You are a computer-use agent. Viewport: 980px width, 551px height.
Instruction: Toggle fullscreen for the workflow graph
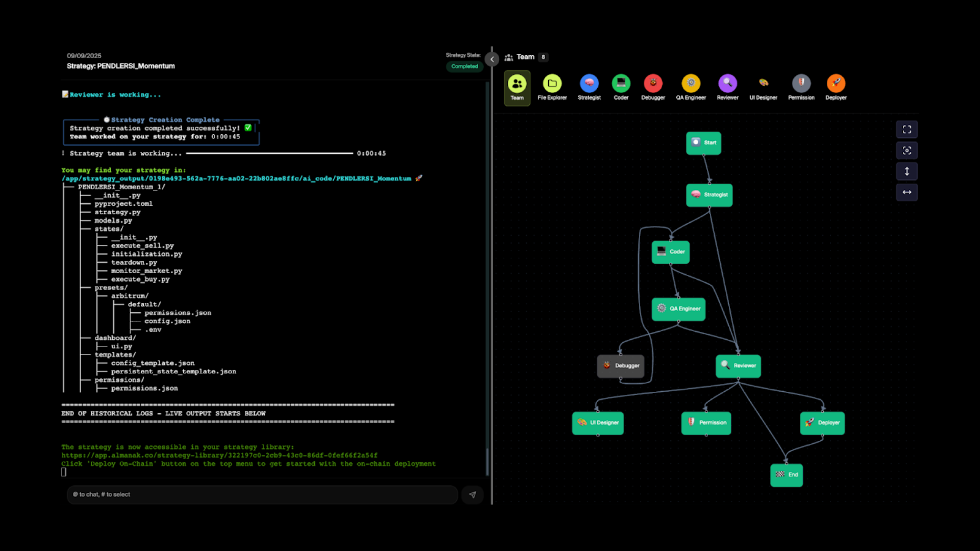pyautogui.click(x=907, y=129)
